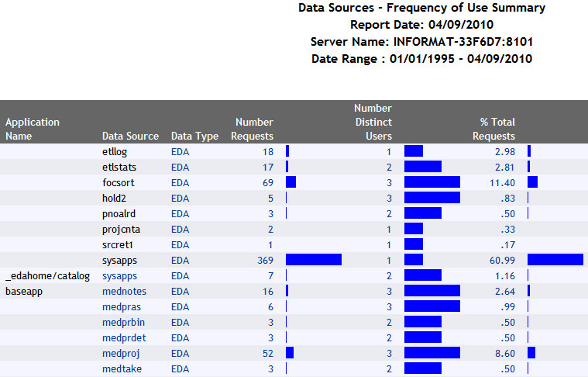Click sysapps link in the _edahome/catalog row
This screenshot has height=377, width=588.
click(119, 276)
